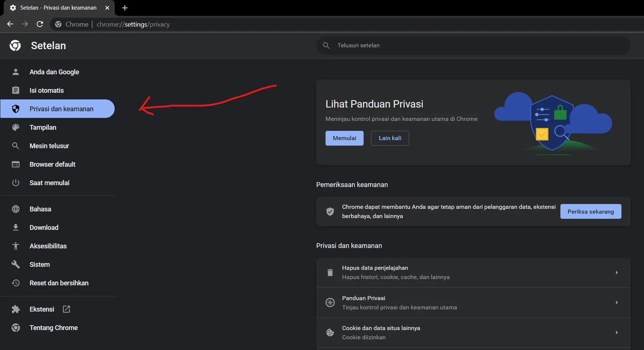Click the accessibility figure icon for Aksesibilitas
644x350 pixels.
(16, 246)
